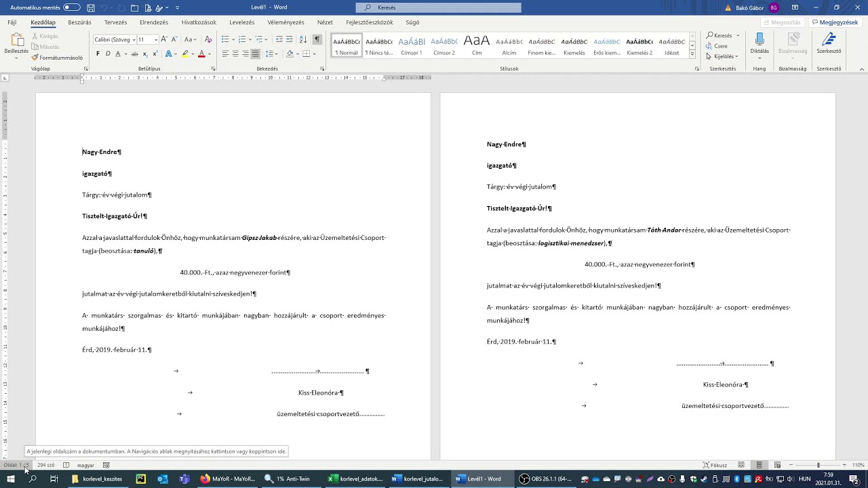868x488 pixels.
Task: Toggle italic (D) formatting
Action: point(107,54)
